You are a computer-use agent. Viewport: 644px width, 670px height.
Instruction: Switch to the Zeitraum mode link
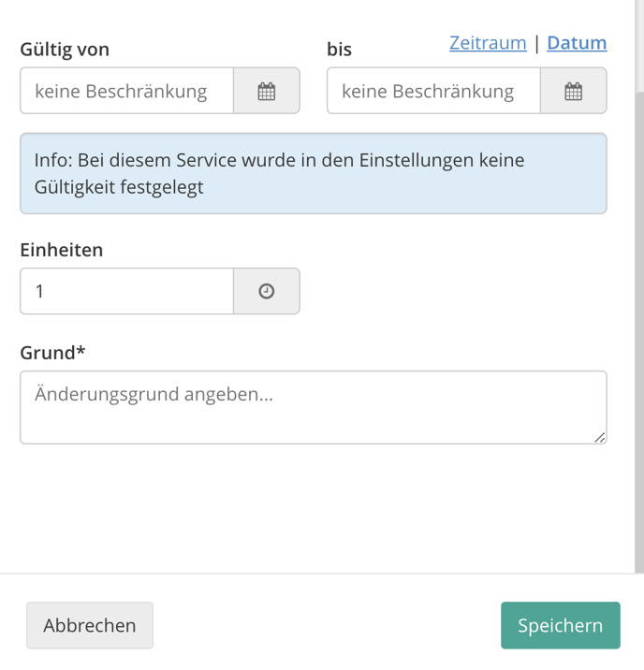488,43
